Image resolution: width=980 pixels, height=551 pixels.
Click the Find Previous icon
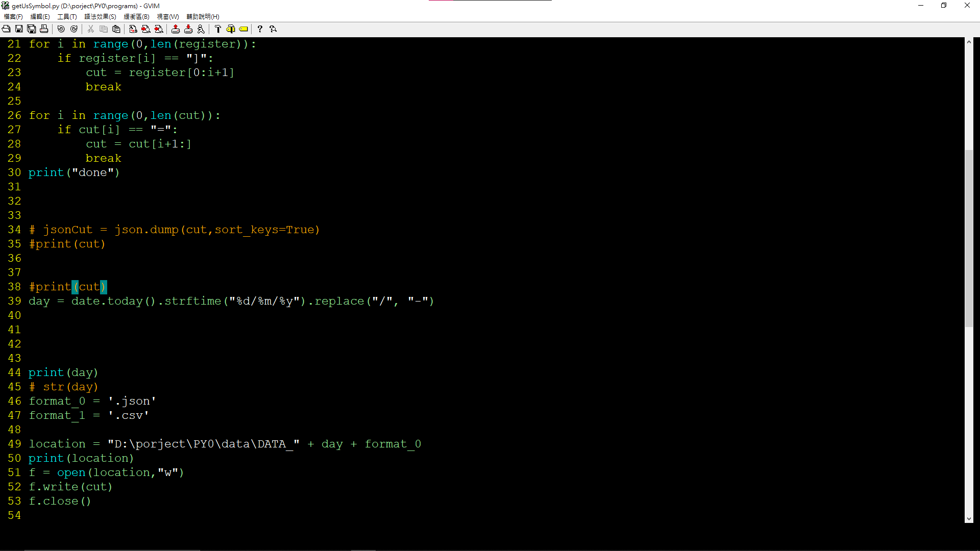159,29
